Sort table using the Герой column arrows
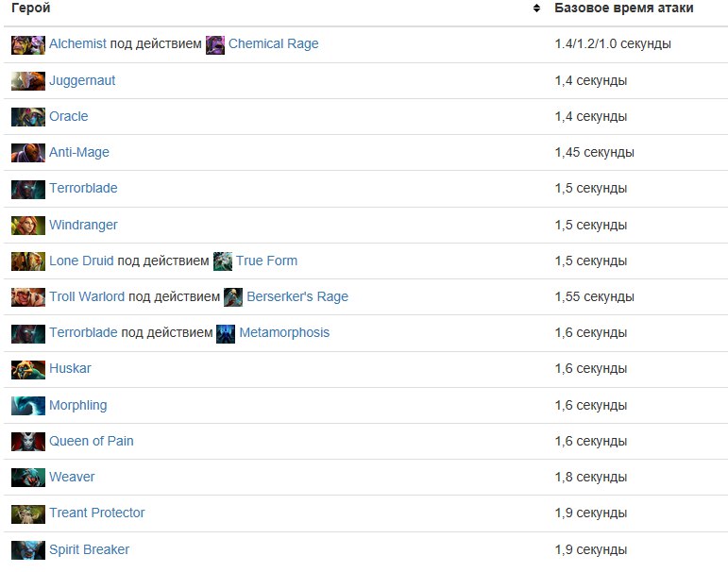 (x=536, y=8)
